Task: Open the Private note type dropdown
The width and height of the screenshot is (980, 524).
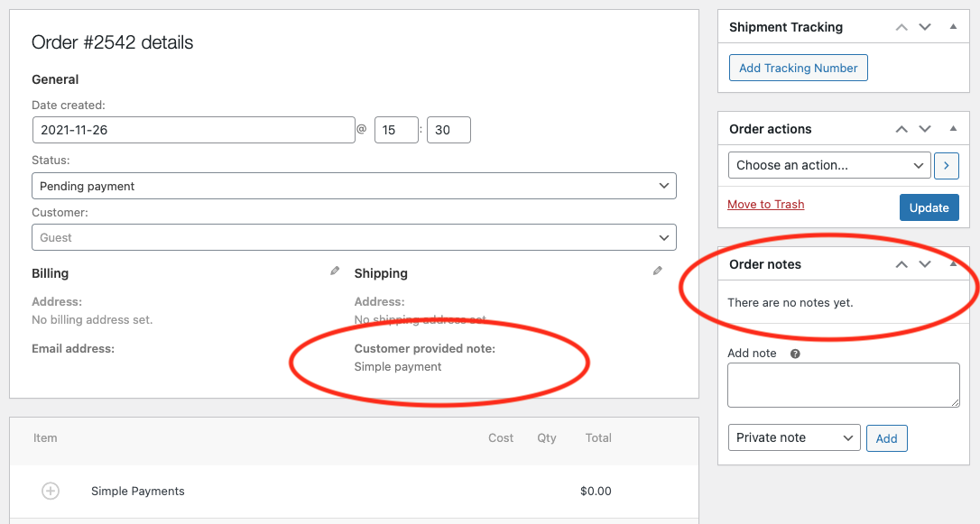Action: (x=794, y=437)
